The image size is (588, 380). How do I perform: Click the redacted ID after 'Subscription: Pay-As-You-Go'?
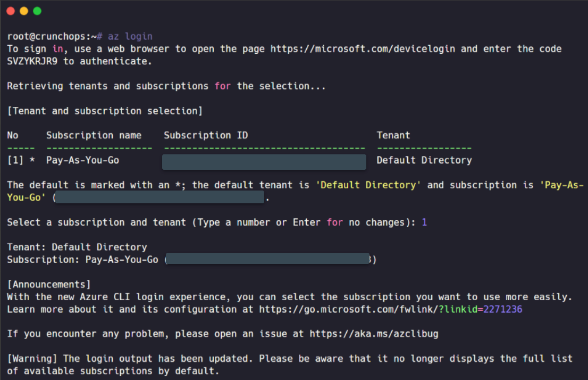click(268, 259)
